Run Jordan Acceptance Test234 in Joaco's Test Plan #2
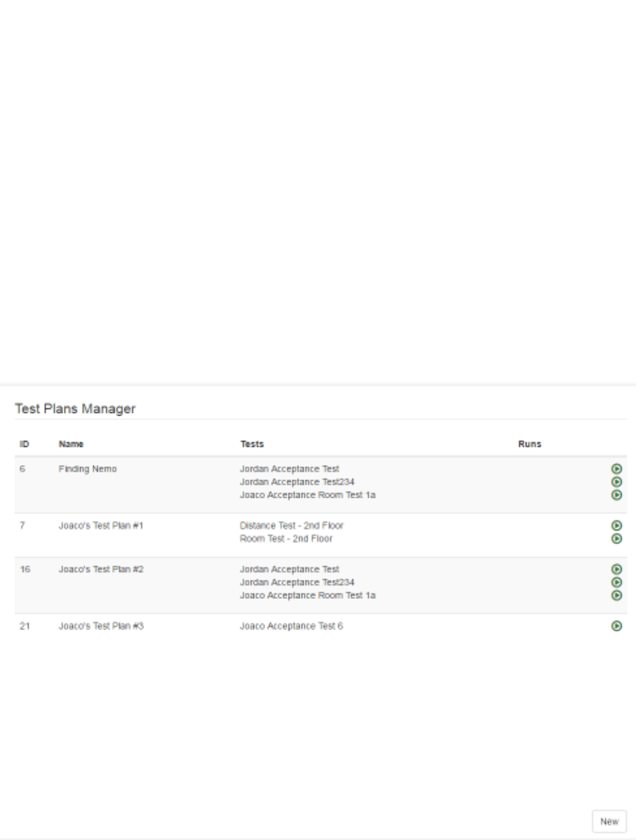The height and width of the screenshot is (840, 644). (616, 582)
